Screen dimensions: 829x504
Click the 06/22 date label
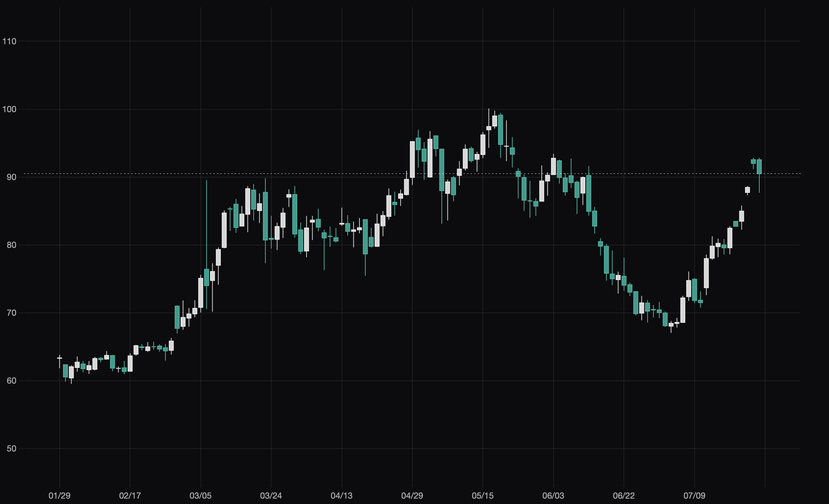click(x=624, y=496)
